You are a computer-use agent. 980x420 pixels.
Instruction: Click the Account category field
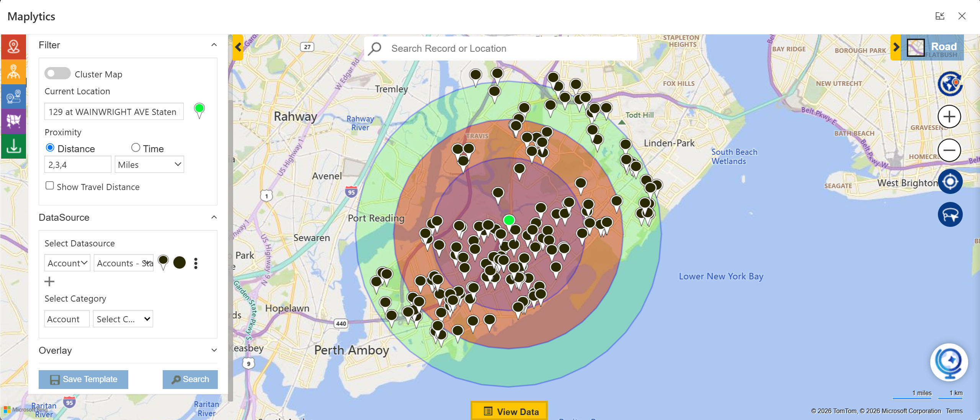[67, 319]
